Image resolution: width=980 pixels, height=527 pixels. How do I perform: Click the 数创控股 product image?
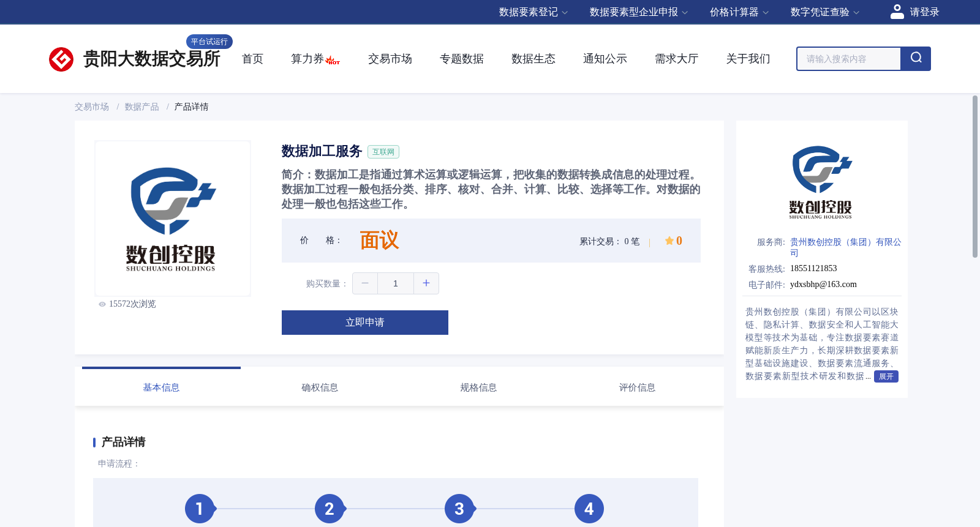click(173, 219)
